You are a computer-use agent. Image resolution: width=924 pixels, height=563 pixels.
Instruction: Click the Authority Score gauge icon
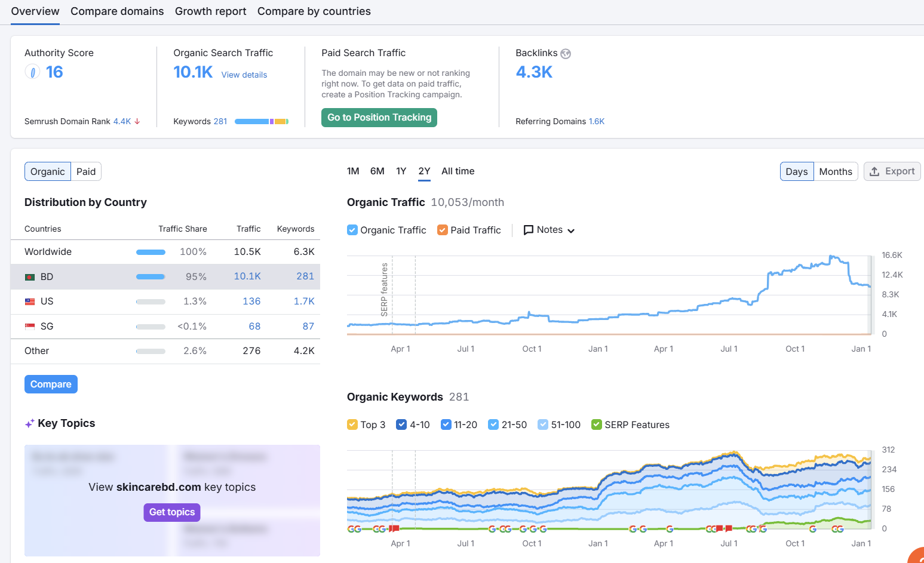pyautogui.click(x=32, y=72)
